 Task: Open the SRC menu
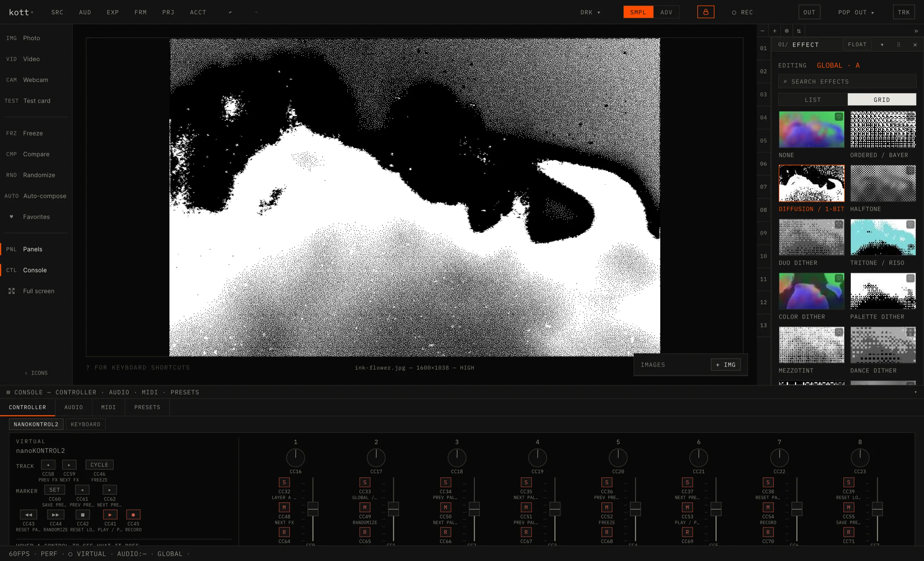[x=57, y=12]
